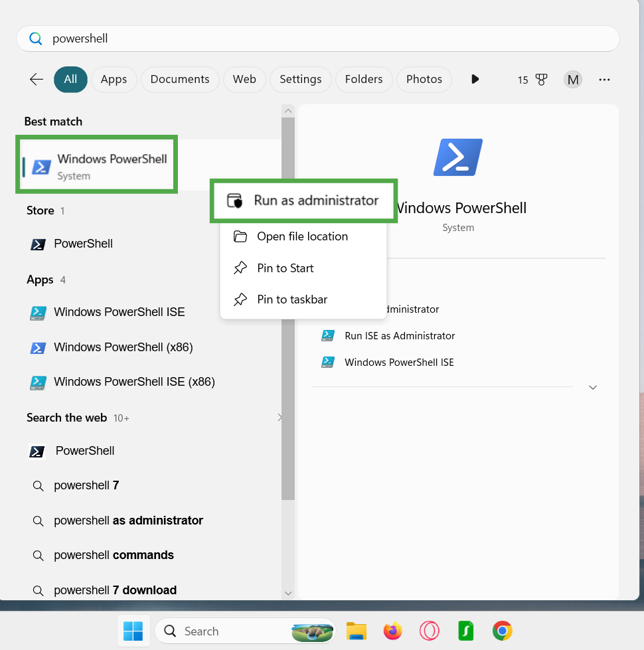Click the taskbar Search box
Viewport: 644px width, 650px height.
pyautogui.click(x=244, y=631)
